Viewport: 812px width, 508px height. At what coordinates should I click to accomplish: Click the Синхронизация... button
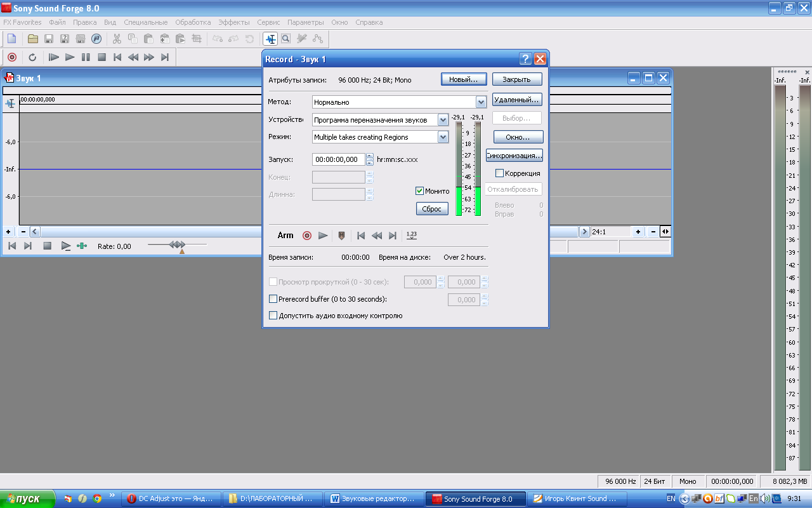click(x=514, y=156)
